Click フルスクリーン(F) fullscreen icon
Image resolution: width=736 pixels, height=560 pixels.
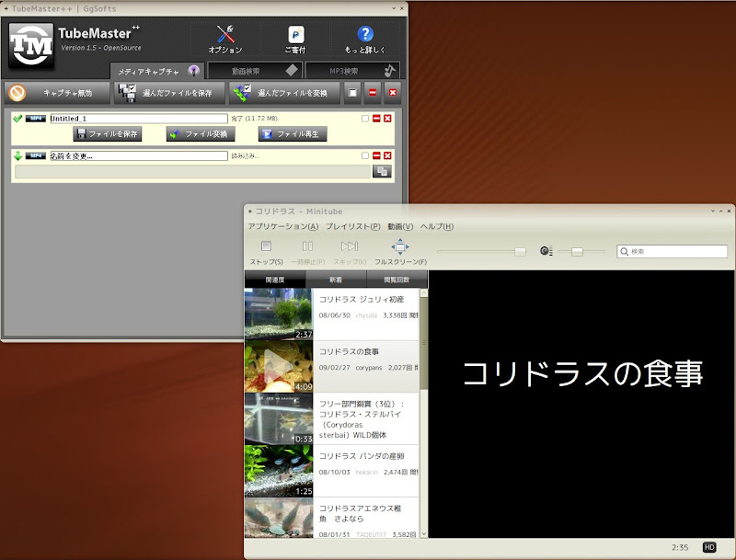pos(400,246)
